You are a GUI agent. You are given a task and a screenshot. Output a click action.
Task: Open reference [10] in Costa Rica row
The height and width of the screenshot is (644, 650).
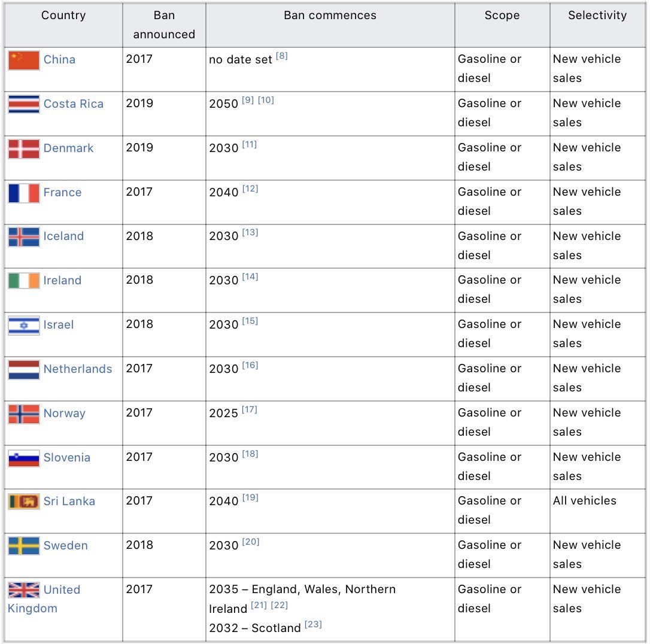point(266,100)
